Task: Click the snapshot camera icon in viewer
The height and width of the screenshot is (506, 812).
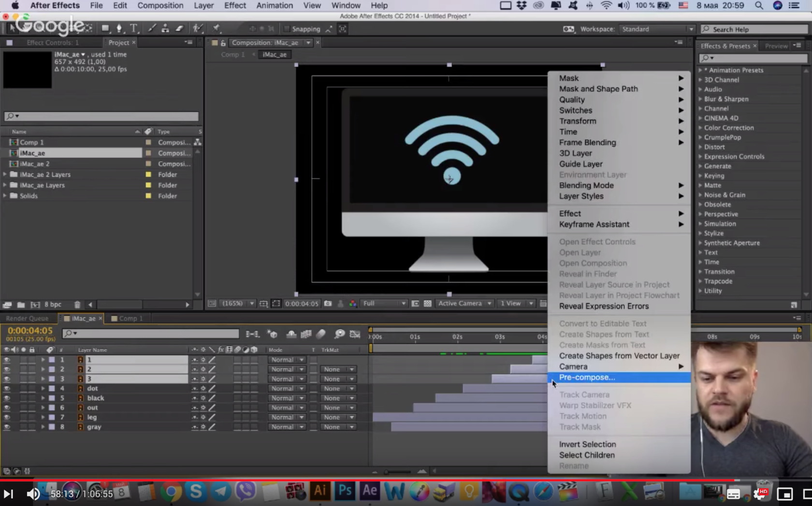Action: (328, 303)
